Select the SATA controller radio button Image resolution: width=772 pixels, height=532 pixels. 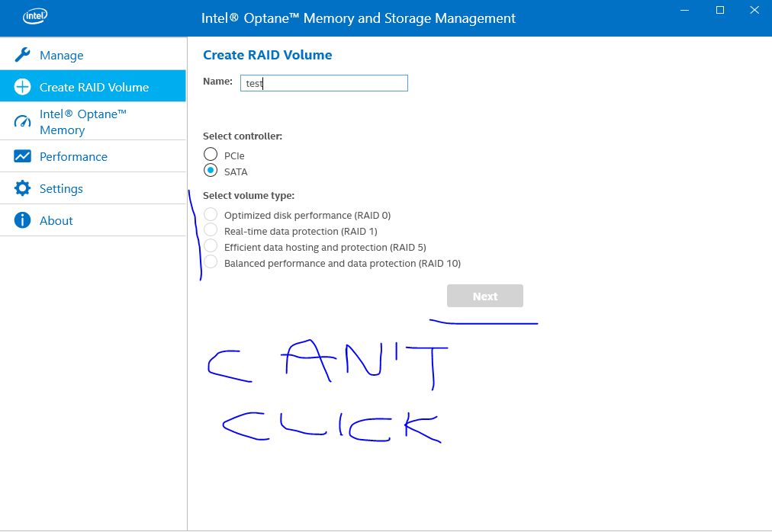pyautogui.click(x=211, y=170)
